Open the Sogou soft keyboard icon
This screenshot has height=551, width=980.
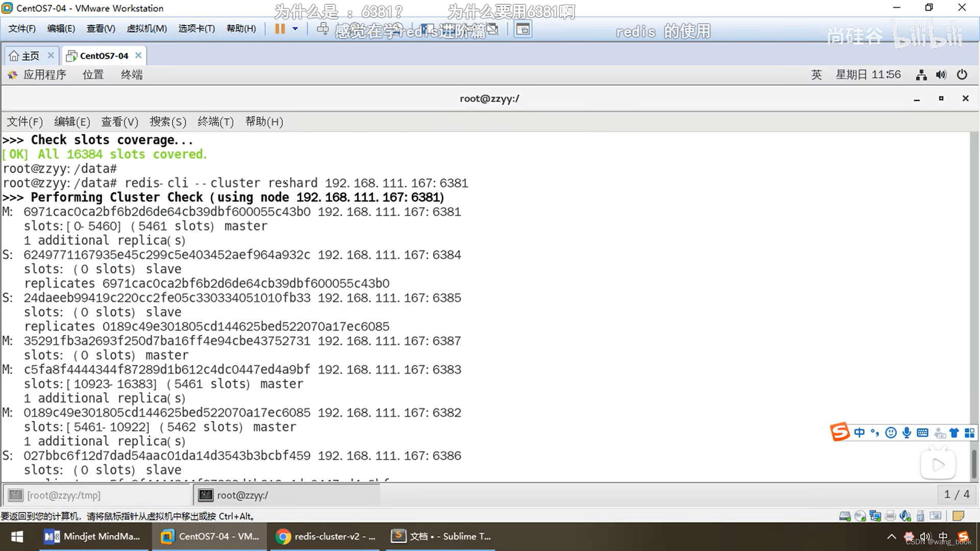(x=922, y=433)
